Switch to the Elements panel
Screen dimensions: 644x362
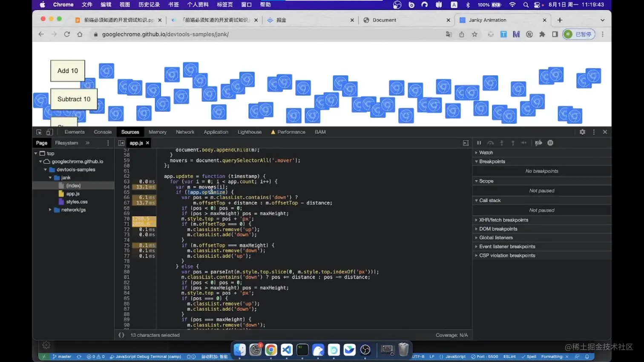click(x=75, y=132)
